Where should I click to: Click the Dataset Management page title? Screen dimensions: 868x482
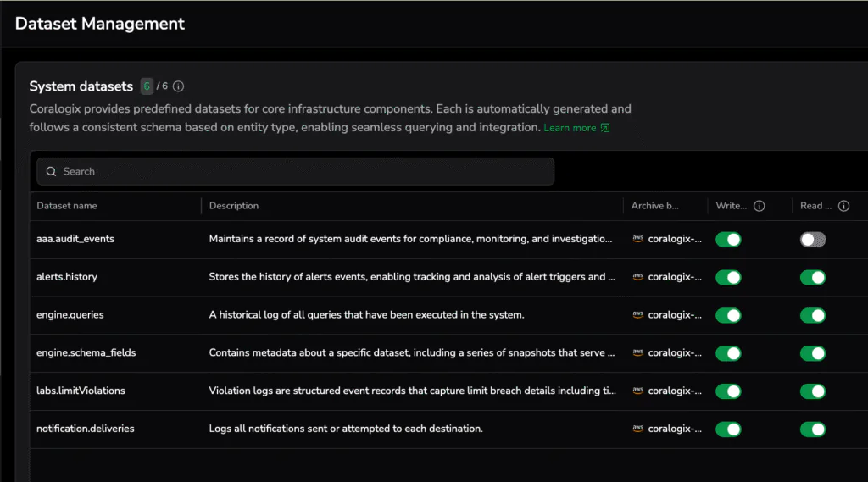100,24
